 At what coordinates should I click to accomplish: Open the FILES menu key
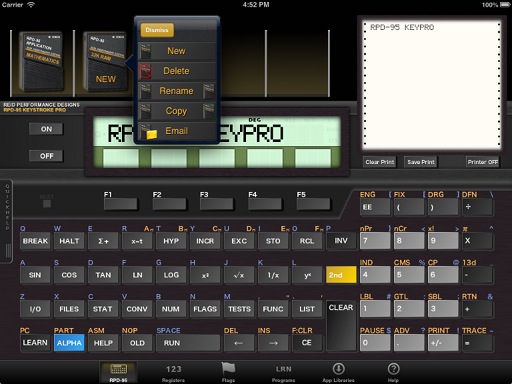(69, 309)
